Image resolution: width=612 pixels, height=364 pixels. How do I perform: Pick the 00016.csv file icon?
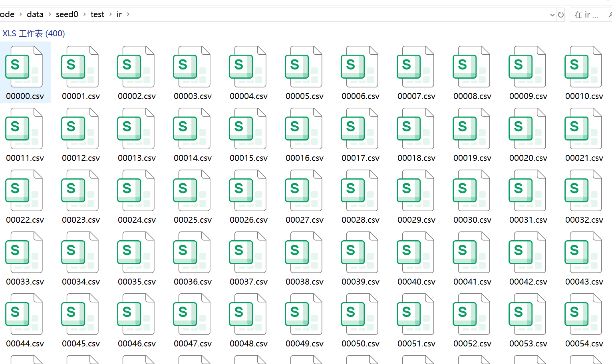(304, 129)
